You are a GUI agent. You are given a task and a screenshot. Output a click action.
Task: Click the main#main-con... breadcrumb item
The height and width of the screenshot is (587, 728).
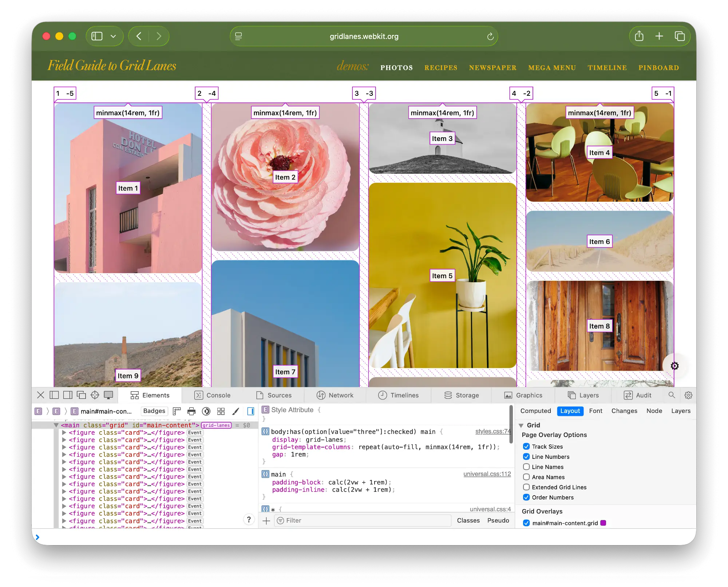pyautogui.click(x=102, y=411)
